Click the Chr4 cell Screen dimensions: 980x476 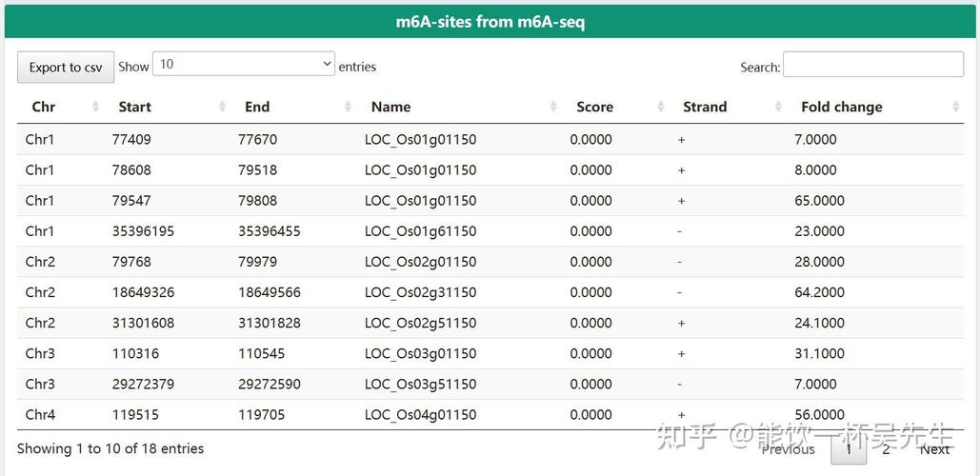40,415
